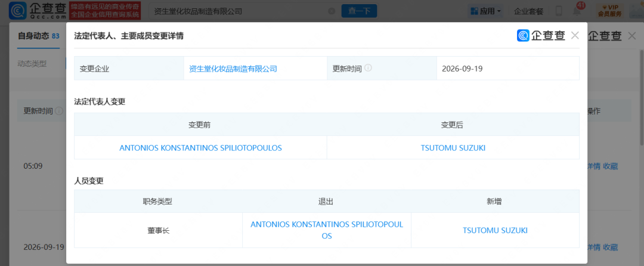644x266 pixels.
Task: Click the 变更企业 label cell
Action: (129, 68)
